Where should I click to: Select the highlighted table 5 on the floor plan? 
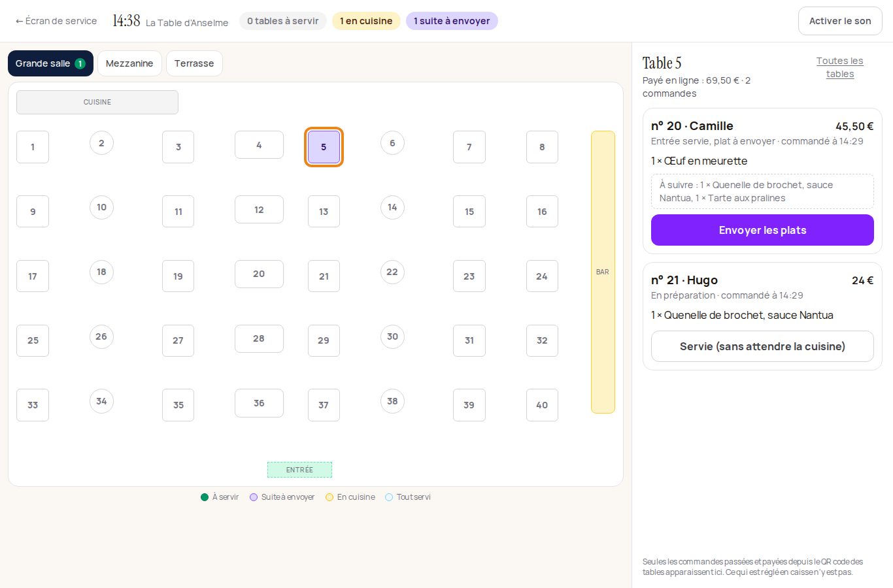[x=324, y=147]
